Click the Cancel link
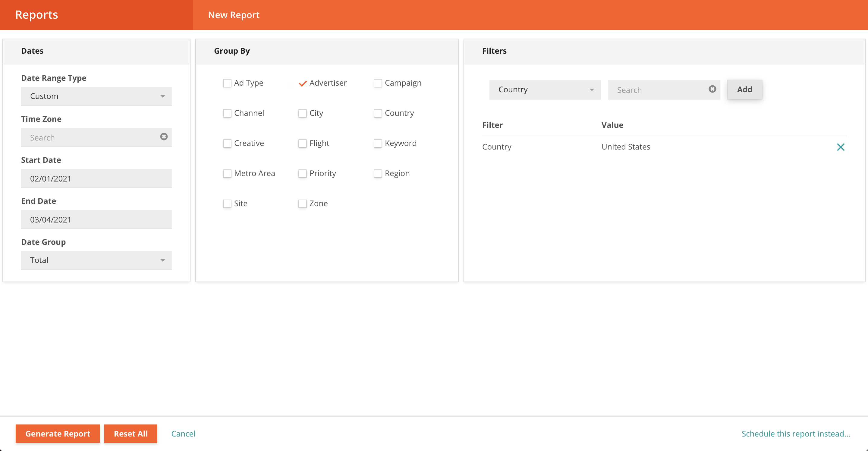 183,434
